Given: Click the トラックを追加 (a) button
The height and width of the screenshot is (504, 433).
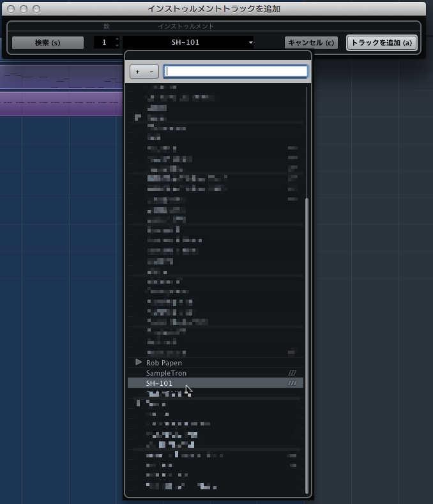Looking at the screenshot, I should pyautogui.click(x=381, y=43).
